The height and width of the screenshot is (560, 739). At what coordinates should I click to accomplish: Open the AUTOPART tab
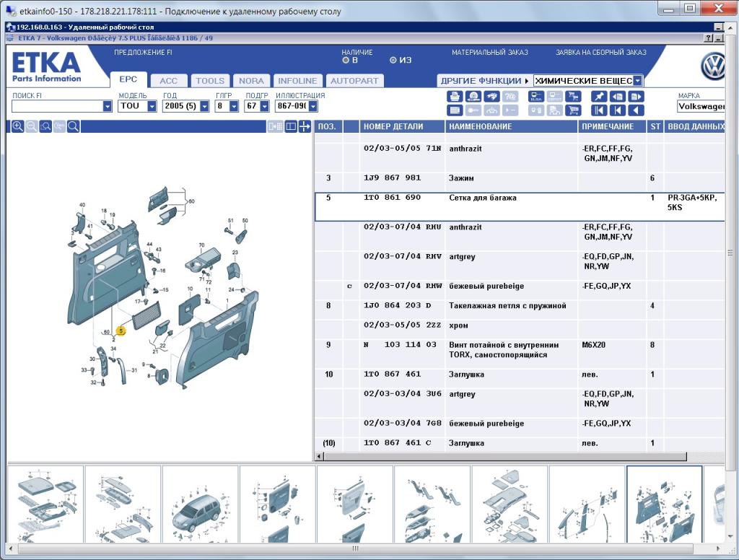(354, 81)
